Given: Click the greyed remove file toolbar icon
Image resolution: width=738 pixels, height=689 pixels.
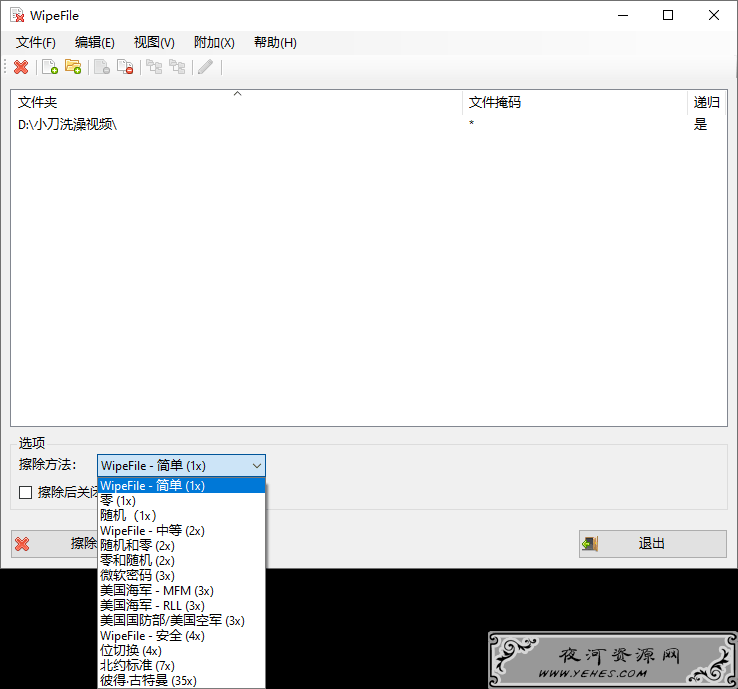Looking at the screenshot, I should tap(102, 67).
